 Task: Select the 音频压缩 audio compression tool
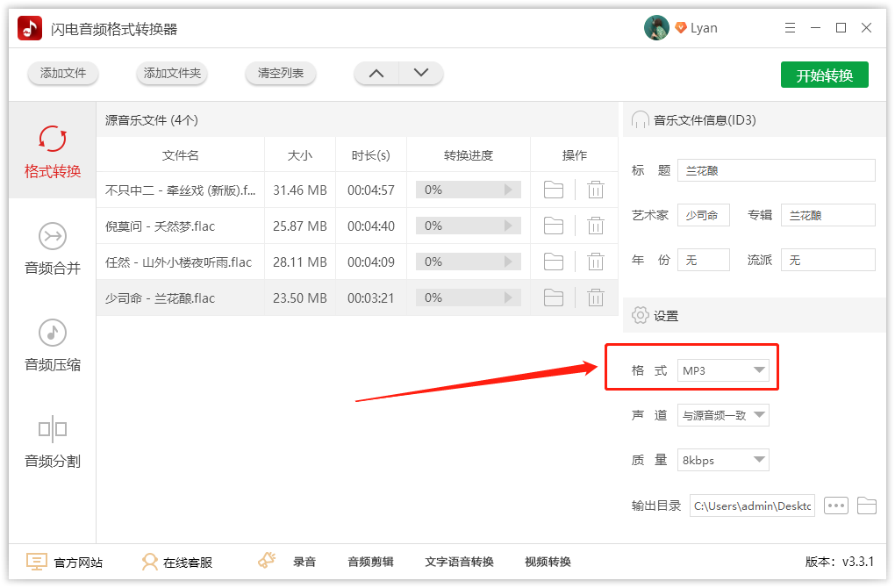click(x=53, y=345)
